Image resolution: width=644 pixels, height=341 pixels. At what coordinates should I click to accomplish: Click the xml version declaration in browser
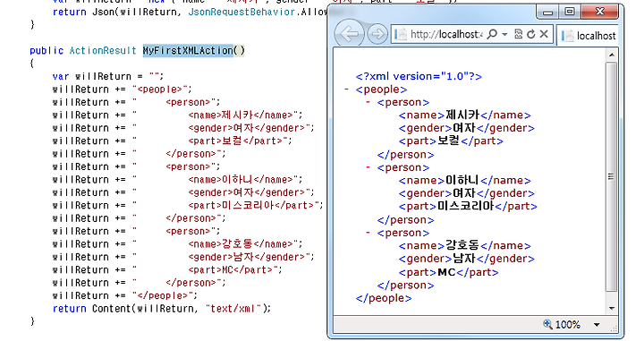419,76
